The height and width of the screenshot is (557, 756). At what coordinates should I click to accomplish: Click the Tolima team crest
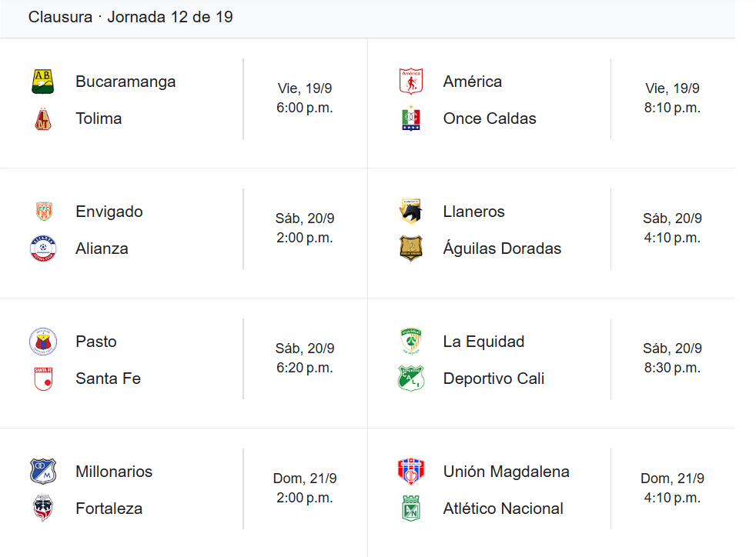coord(43,118)
